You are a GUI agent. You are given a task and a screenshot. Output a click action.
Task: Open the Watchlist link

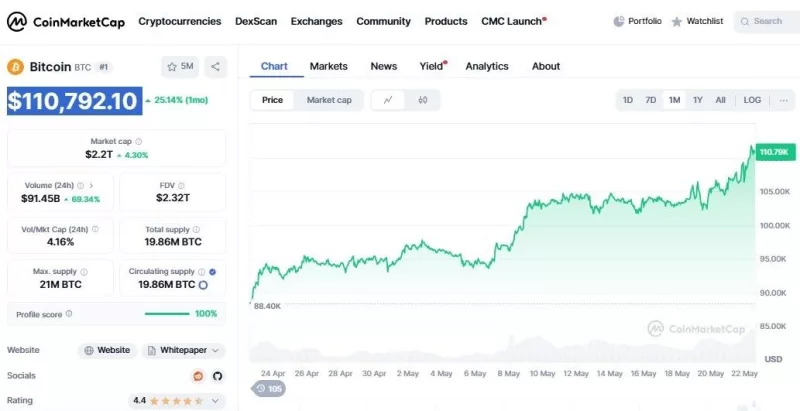pyautogui.click(x=697, y=21)
